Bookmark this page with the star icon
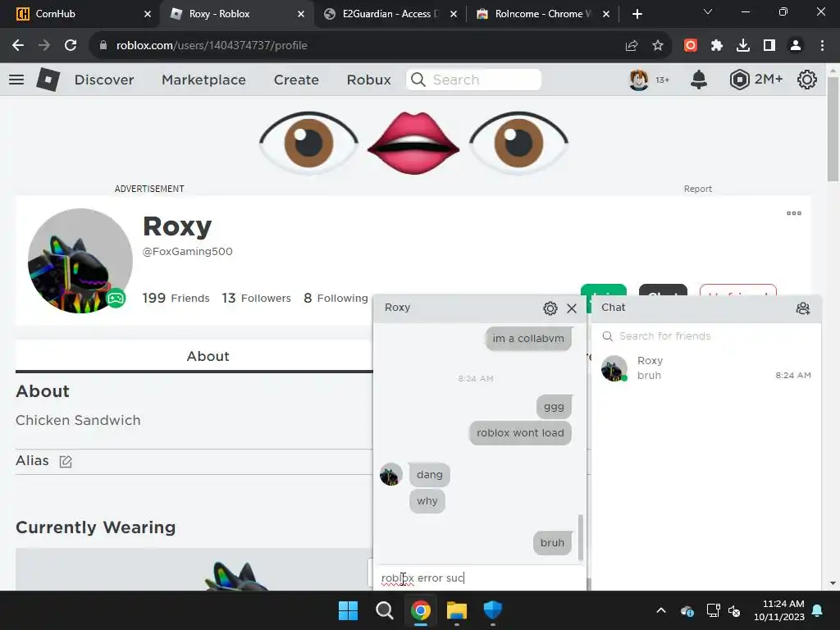Viewport: 840px width, 630px height. (x=658, y=46)
